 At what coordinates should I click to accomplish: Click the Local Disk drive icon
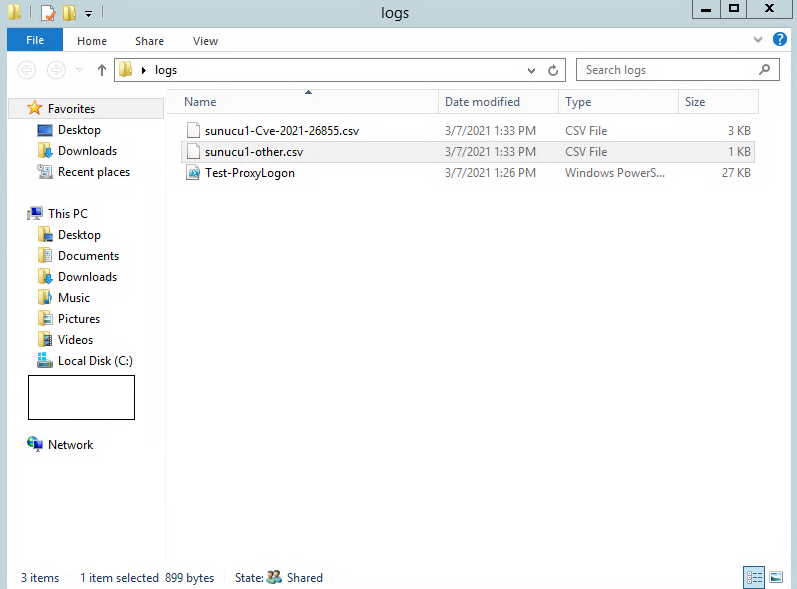45,360
